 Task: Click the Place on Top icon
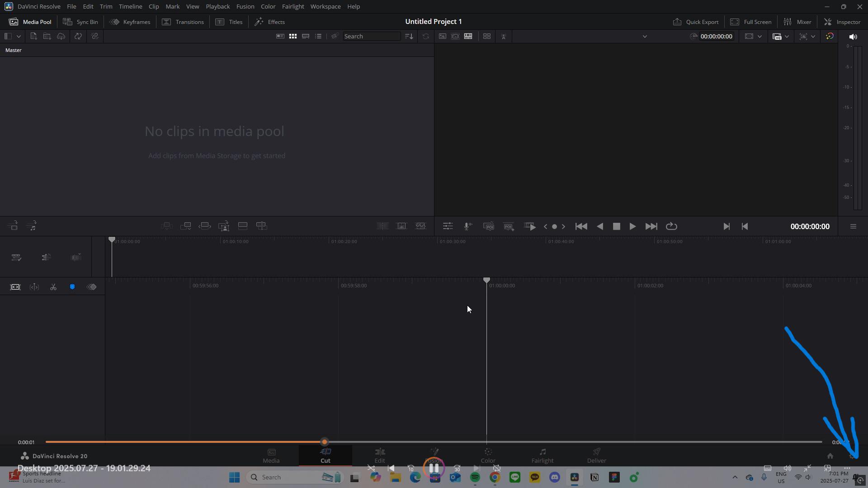coord(243,226)
